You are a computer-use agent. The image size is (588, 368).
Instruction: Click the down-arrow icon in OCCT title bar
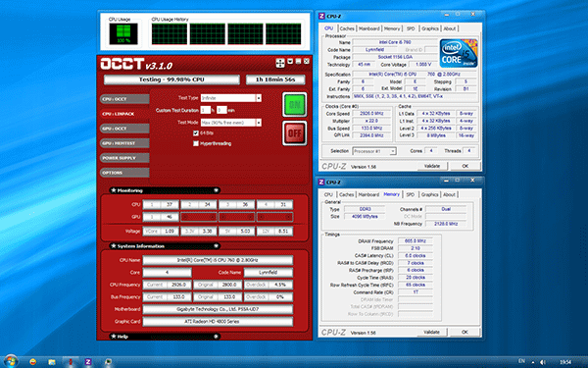coord(290,61)
